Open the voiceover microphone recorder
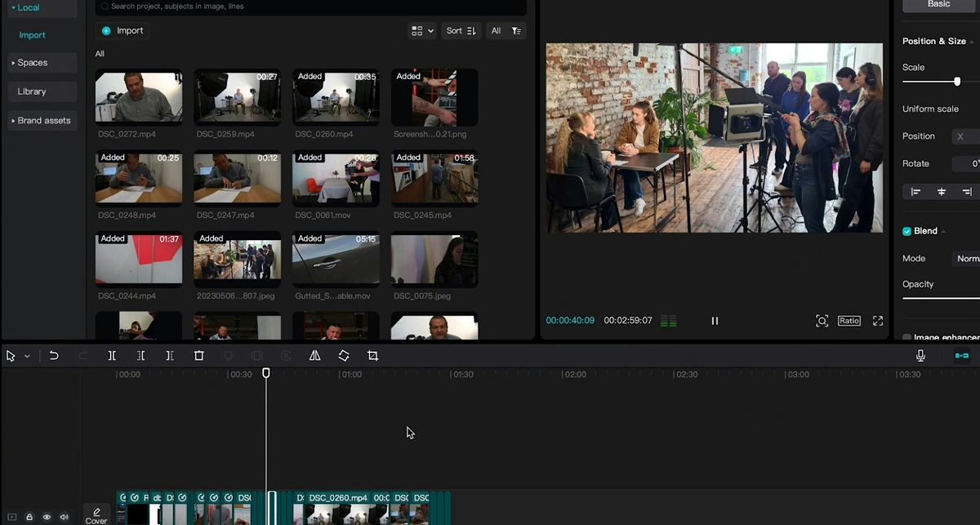 click(921, 355)
